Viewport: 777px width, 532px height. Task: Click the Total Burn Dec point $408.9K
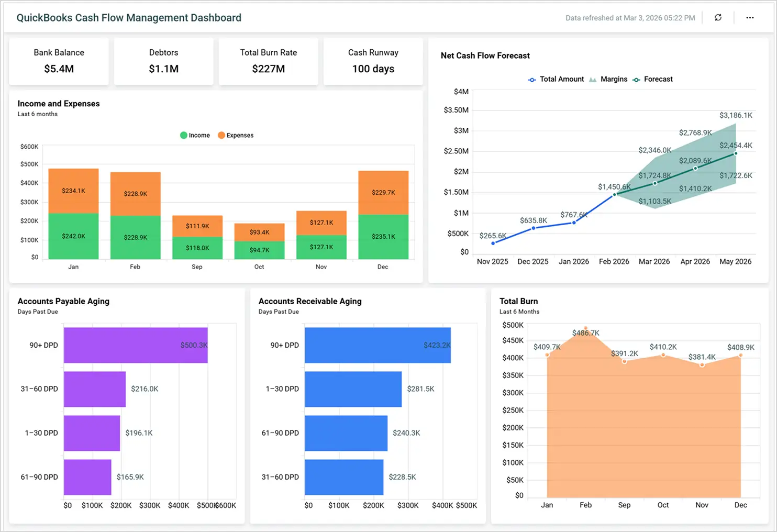coord(741,356)
